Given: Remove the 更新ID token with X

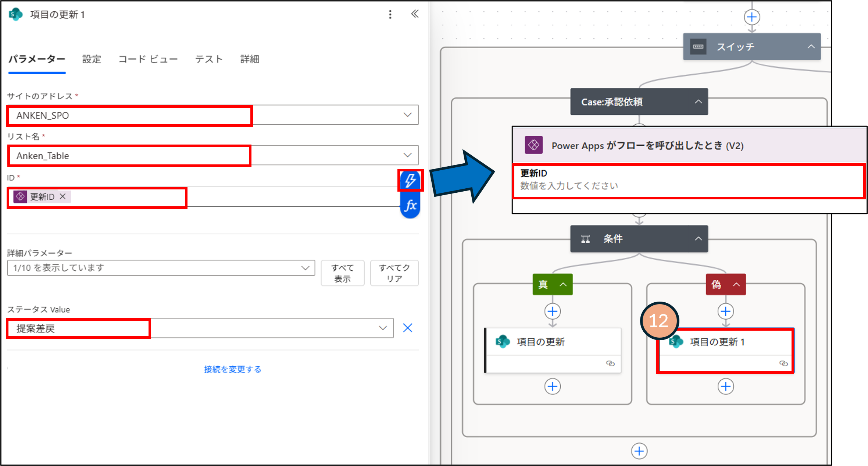Looking at the screenshot, I should (x=63, y=197).
